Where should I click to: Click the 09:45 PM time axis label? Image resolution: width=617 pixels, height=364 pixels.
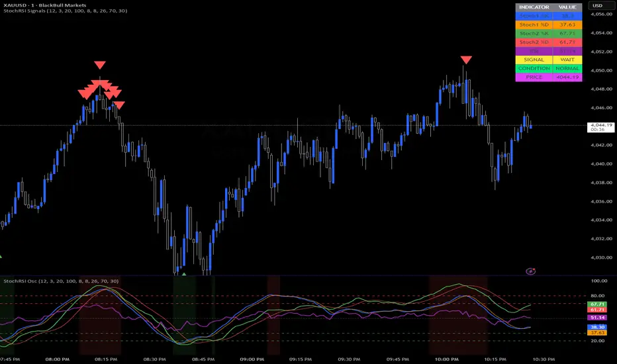point(398,359)
